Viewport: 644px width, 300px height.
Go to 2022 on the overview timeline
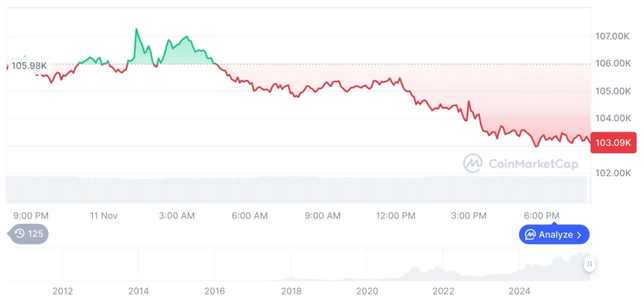coord(443,291)
